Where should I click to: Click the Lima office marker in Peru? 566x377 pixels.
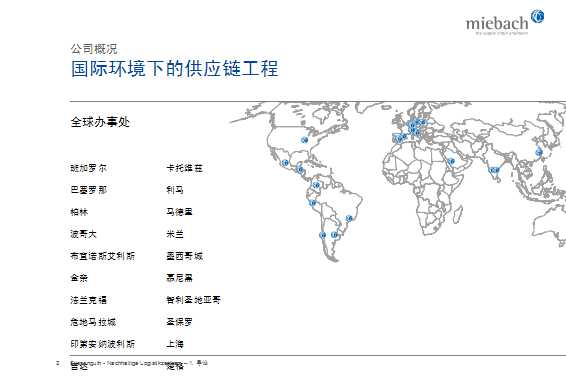point(313,203)
